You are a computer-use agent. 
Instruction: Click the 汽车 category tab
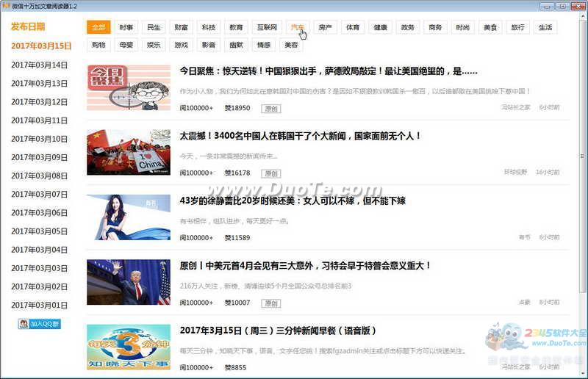click(x=298, y=27)
